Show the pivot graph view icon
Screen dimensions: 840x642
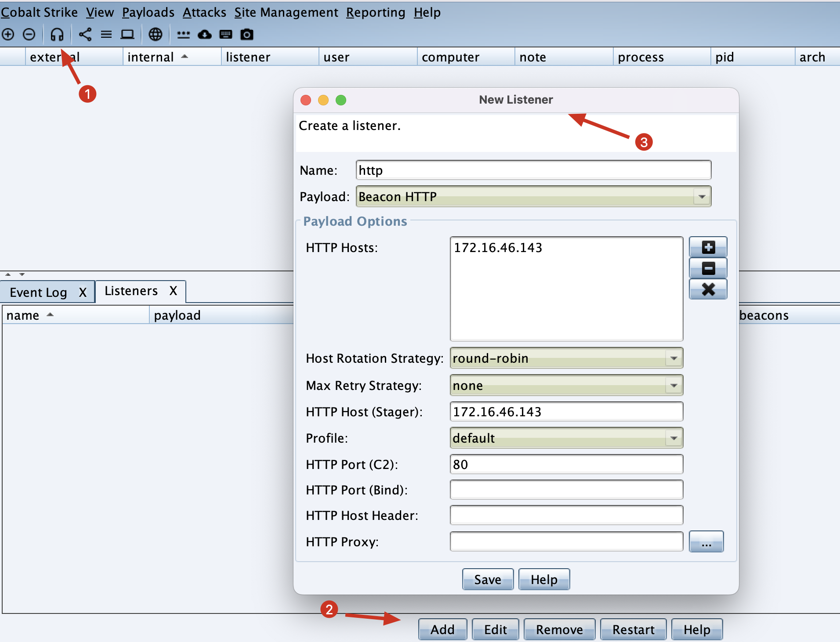pos(85,34)
